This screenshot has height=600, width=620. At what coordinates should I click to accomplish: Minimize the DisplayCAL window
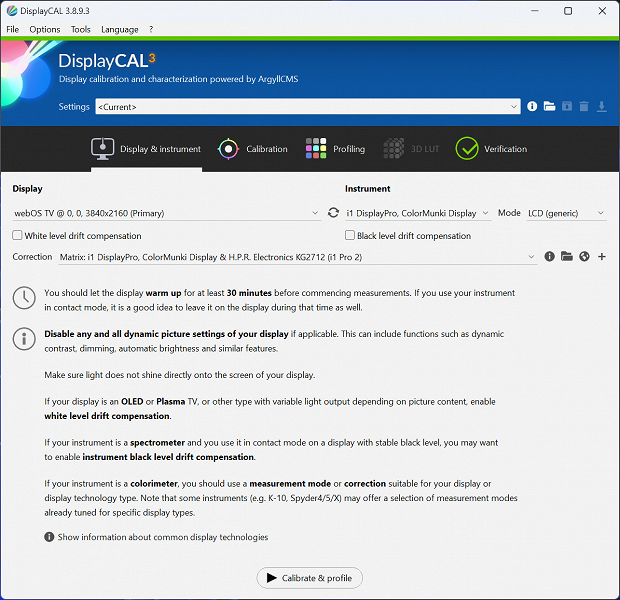pos(535,11)
